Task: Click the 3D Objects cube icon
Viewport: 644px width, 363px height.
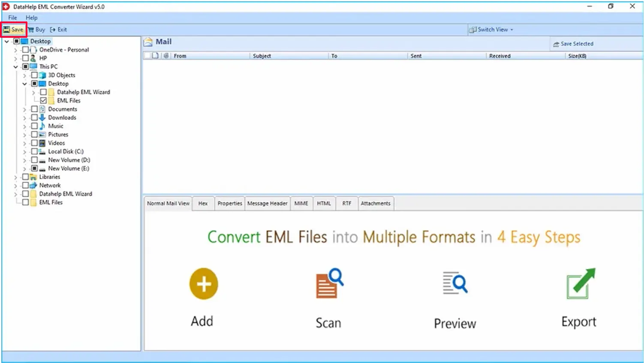Action: pos(42,75)
